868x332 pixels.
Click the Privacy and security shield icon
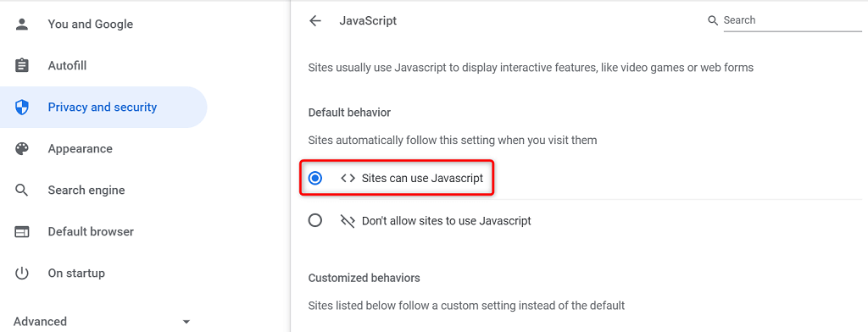(21, 108)
